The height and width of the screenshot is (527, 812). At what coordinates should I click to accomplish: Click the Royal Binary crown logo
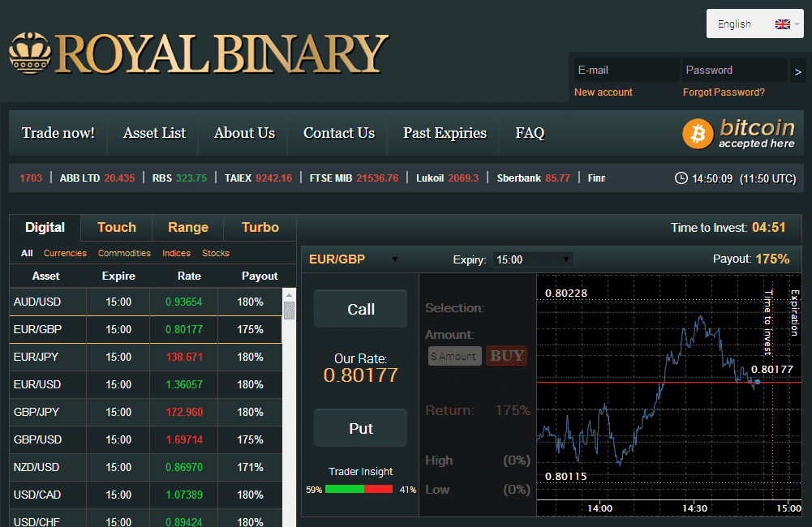pos(30,53)
